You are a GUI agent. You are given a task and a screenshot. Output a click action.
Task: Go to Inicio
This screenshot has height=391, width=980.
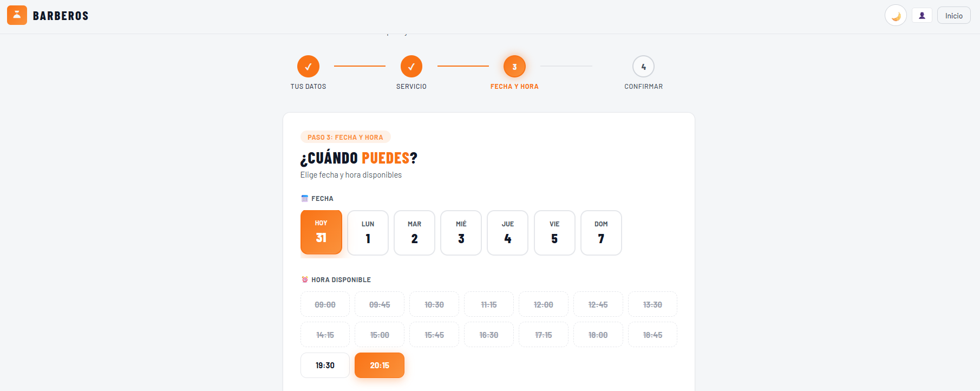point(954,16)
